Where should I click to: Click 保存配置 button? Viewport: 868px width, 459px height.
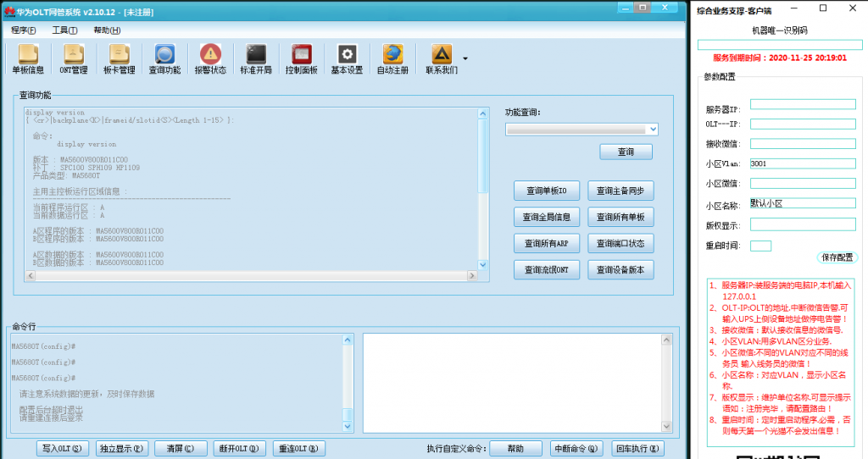click(837, 257)
